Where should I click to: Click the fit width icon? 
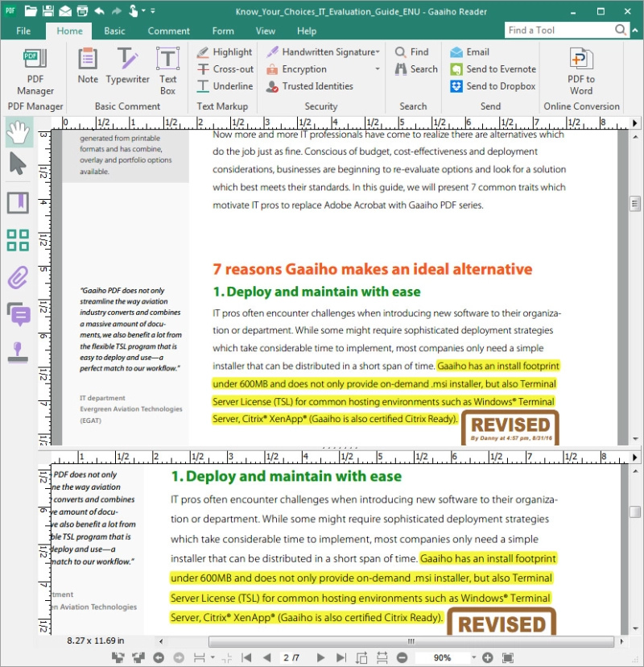(382, 657)
